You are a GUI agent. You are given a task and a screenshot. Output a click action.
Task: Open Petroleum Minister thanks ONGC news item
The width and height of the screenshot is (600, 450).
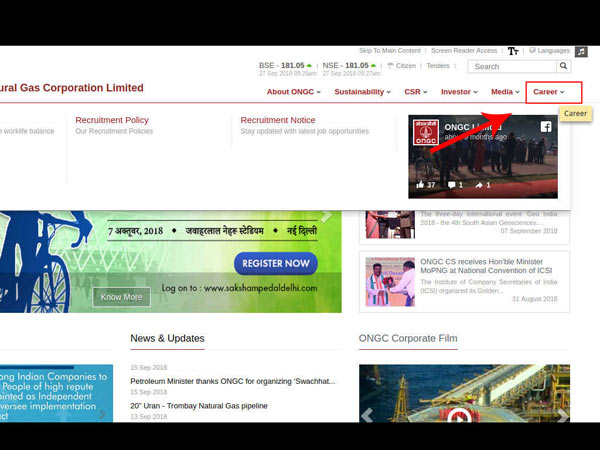(x=233, y=381)
